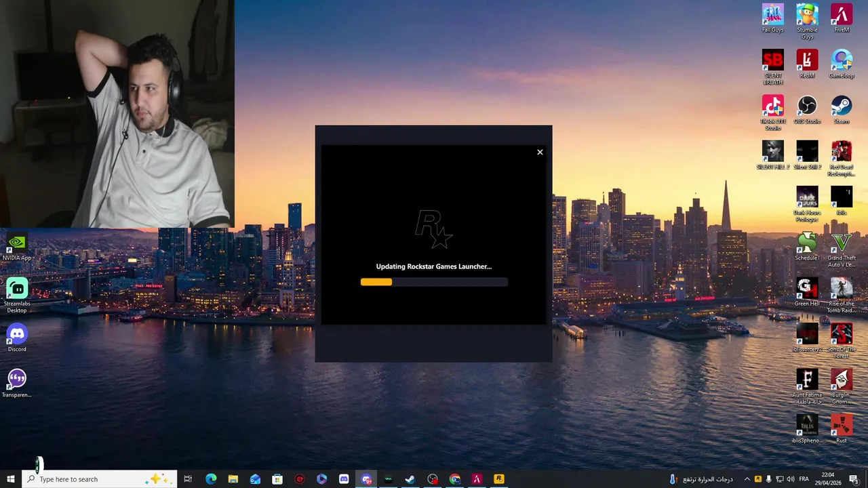Open Google Chrome from the taskbar
Viewport: 868px width, 488px height.
454,479
